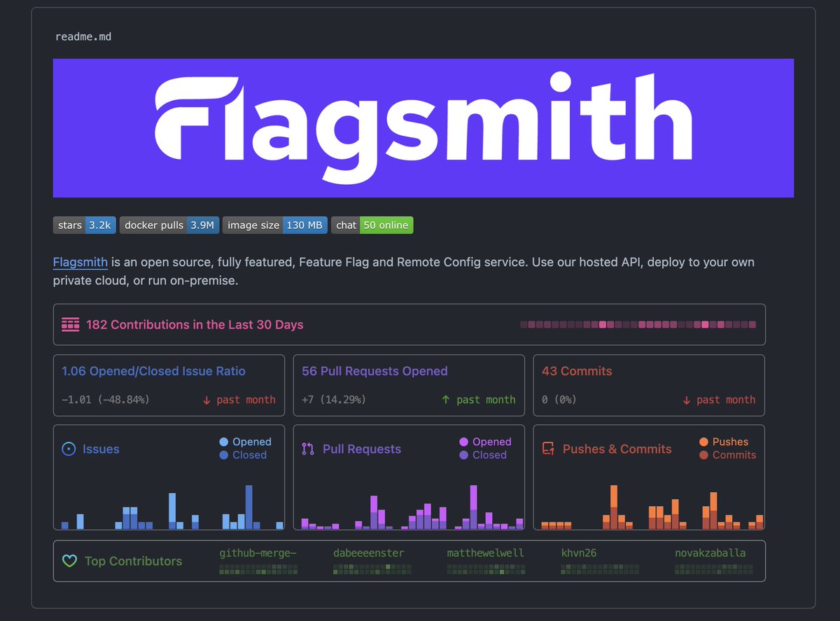Click the image size 130 MB badge

[x=274, y=225]
